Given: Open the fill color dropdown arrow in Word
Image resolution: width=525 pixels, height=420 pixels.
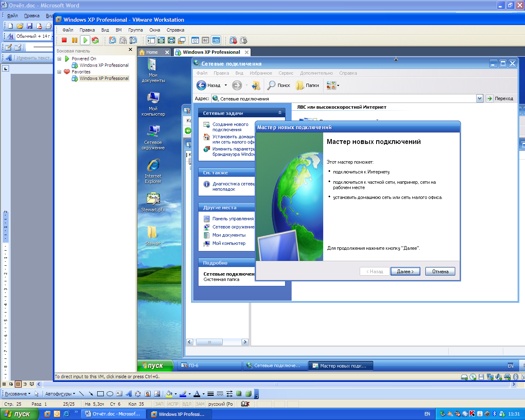Looking at the screenshot, I should [x=176, y=394].
